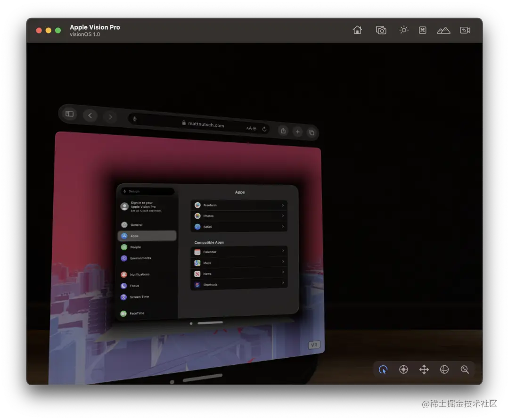This screenshot has width=509, height=420.
Task: Open the Freeform app row
Action: pyautogui.click(x=239, y=205)
